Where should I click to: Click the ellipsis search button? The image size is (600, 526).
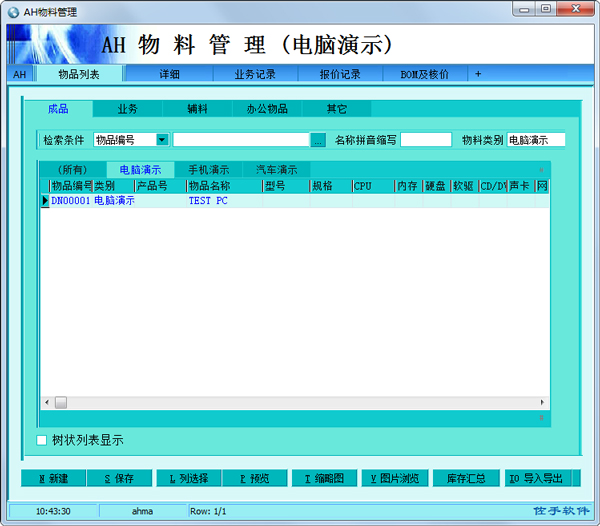coord(318,140)
